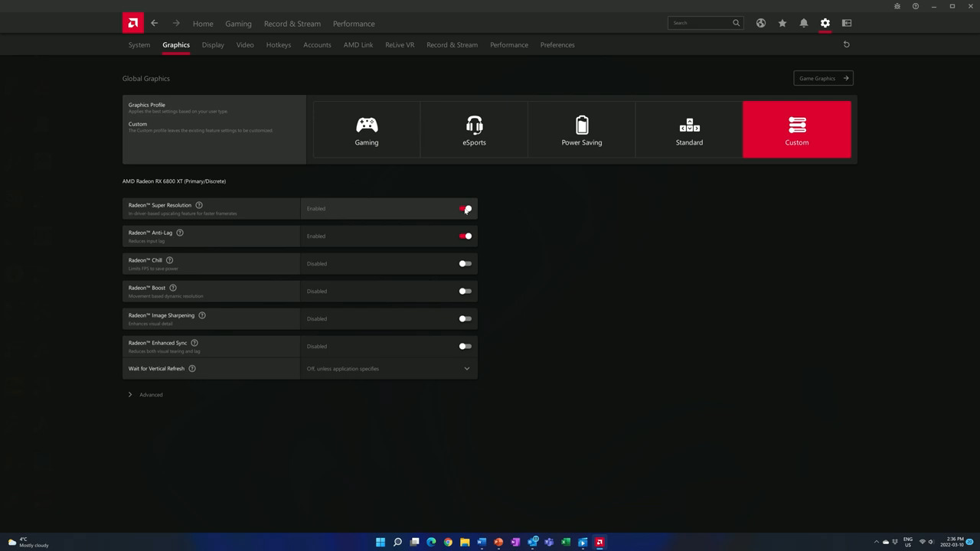This screenshot has height=551, width=980.
Task: Click the settings gear icon
Action: 825,23
